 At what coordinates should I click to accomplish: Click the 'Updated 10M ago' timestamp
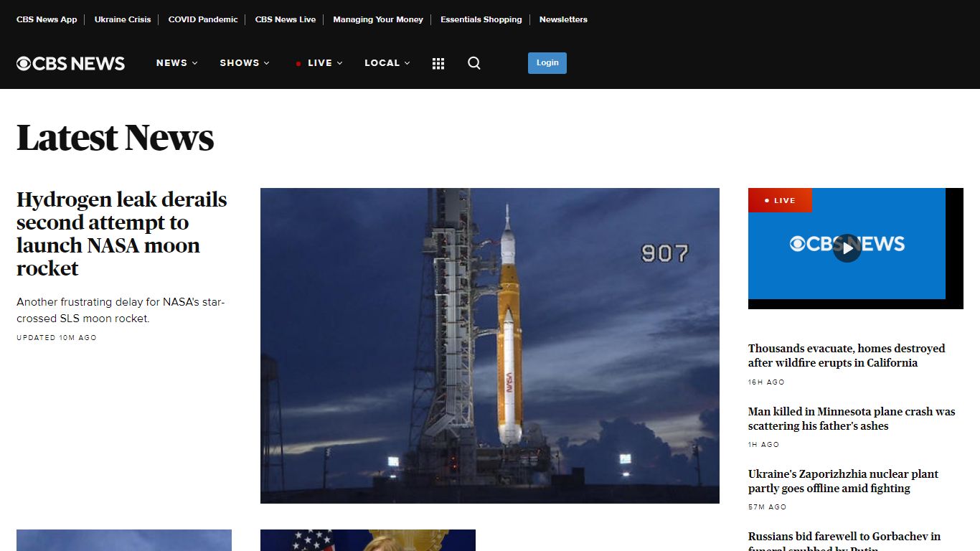click(57, 338)
